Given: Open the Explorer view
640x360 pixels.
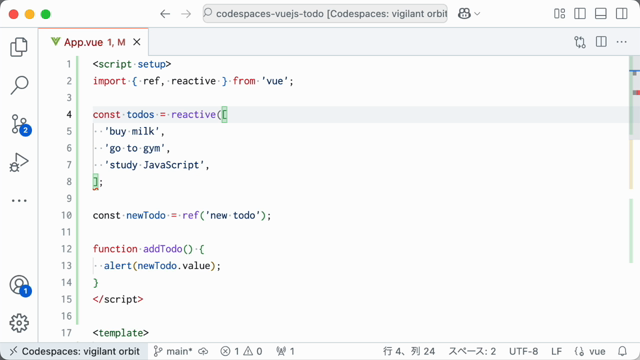Looking at the screenshot, I should tap(19, 47).
